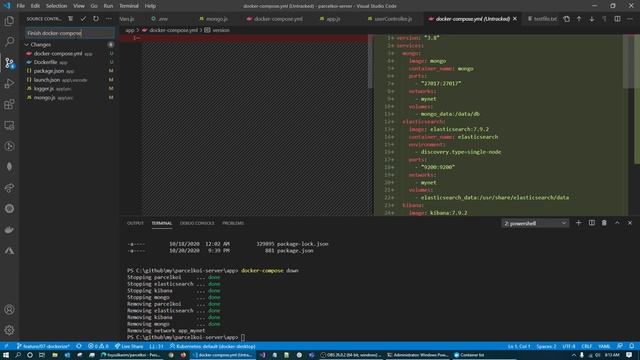The height and width of the screenshot is (360, 640).
Task: Click Live Share in the status bar
Action: 129,346
